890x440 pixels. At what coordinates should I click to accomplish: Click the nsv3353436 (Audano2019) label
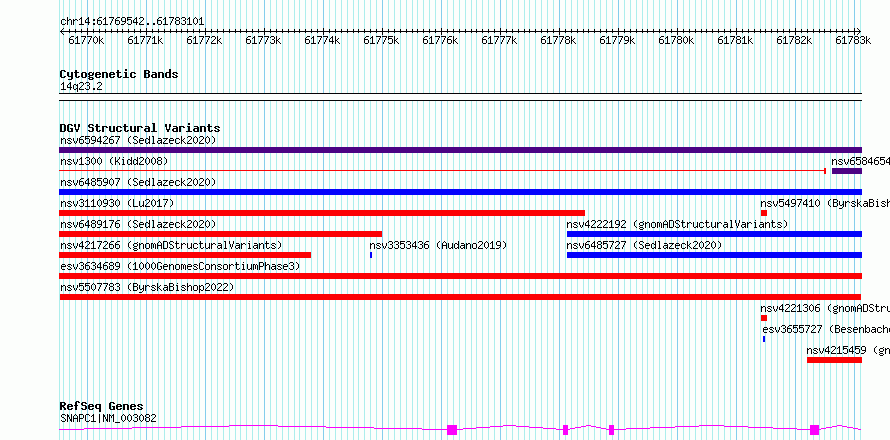438,245
